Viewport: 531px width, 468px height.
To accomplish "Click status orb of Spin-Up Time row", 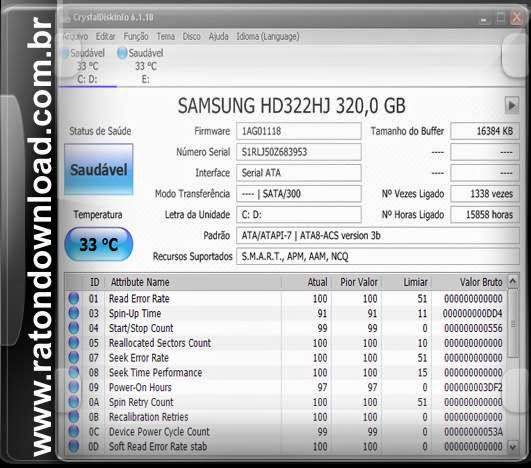I will point(73,313).
